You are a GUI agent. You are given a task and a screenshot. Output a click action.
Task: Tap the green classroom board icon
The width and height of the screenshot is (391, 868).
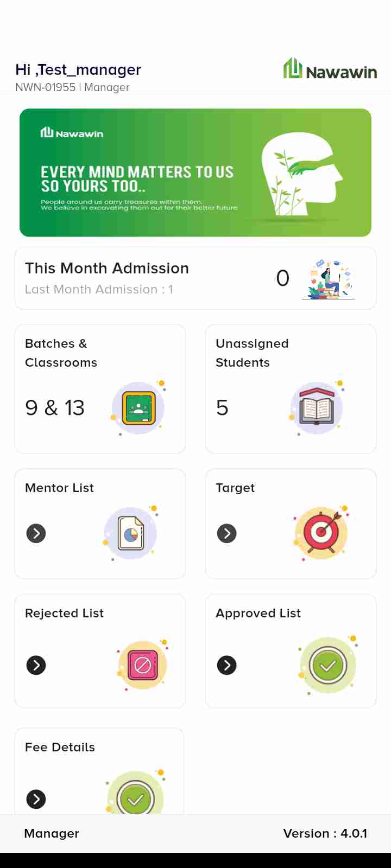[138, 407]
